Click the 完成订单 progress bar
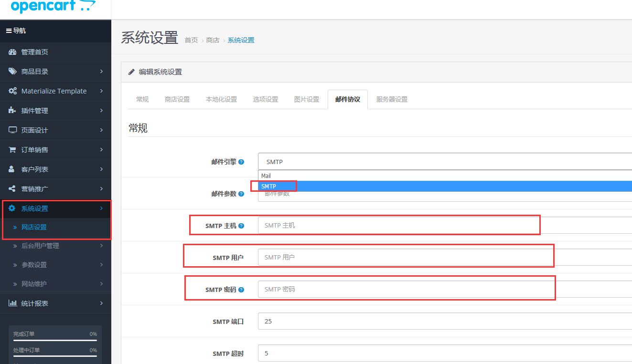 point(55,340)
